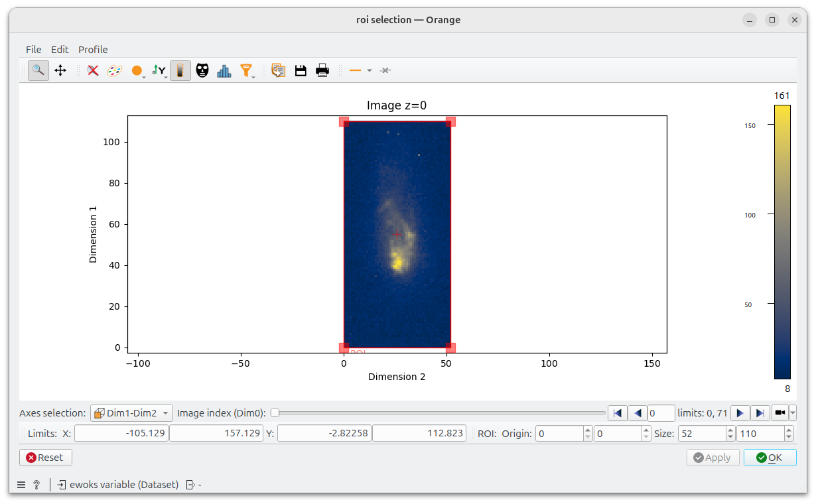Viewport: 816px width, 504px height.
Task: Open the mask tool icon
Action: click(202, 70)
